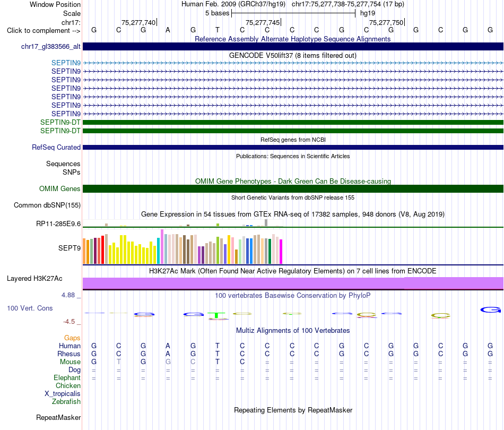Select the '100 Vert. Cons' label
The image size is (504, 430).
tap(30, 308)
